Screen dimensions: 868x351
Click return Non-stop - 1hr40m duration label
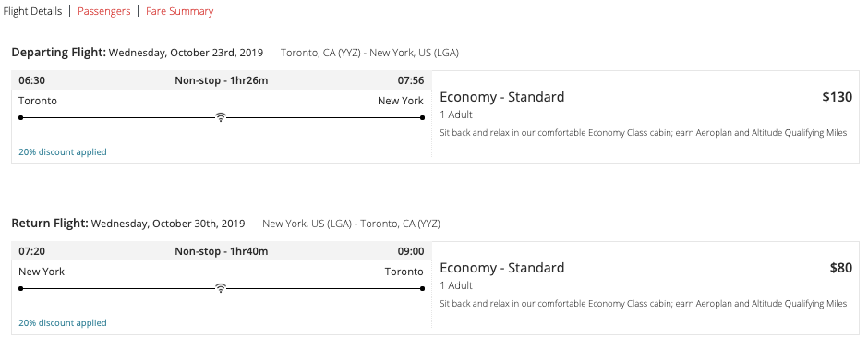222,251
